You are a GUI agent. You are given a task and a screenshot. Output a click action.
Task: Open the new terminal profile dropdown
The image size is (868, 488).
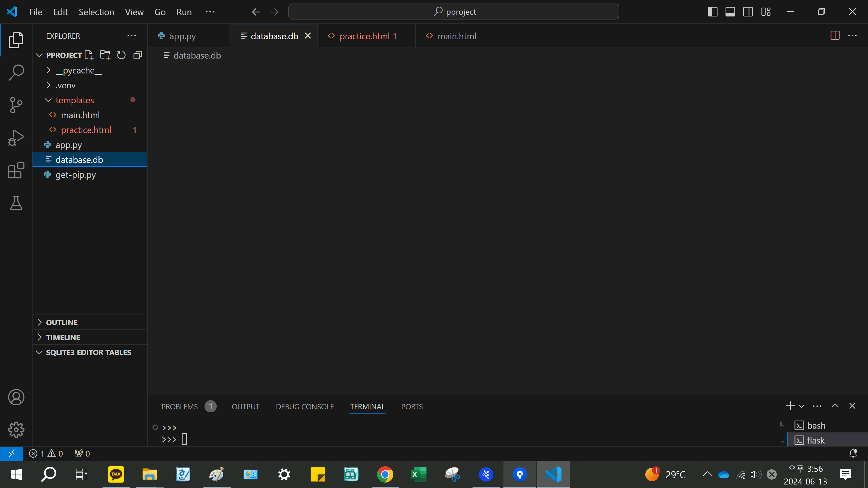point(802,406)
